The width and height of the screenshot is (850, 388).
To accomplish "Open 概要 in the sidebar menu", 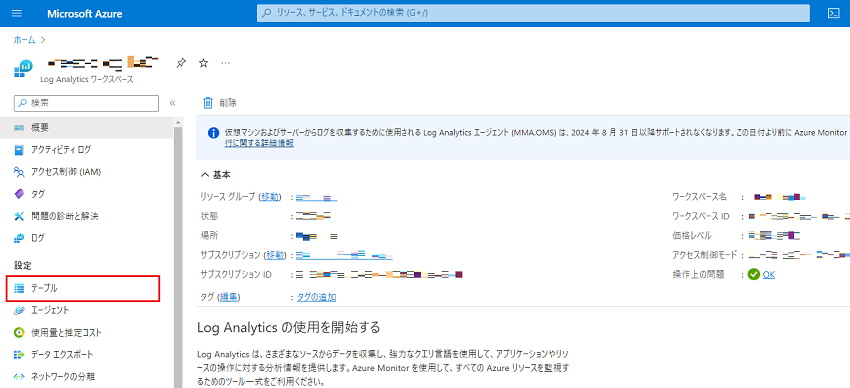I will point(87,127).
